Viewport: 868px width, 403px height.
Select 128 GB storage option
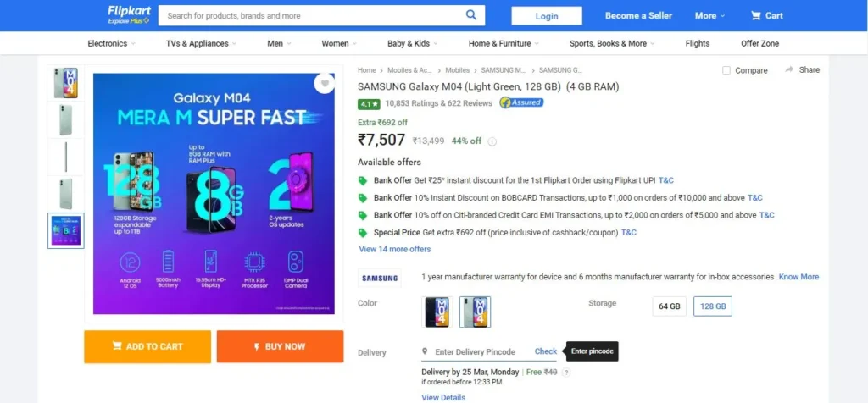pyautogui.click(x=712, y=306)
